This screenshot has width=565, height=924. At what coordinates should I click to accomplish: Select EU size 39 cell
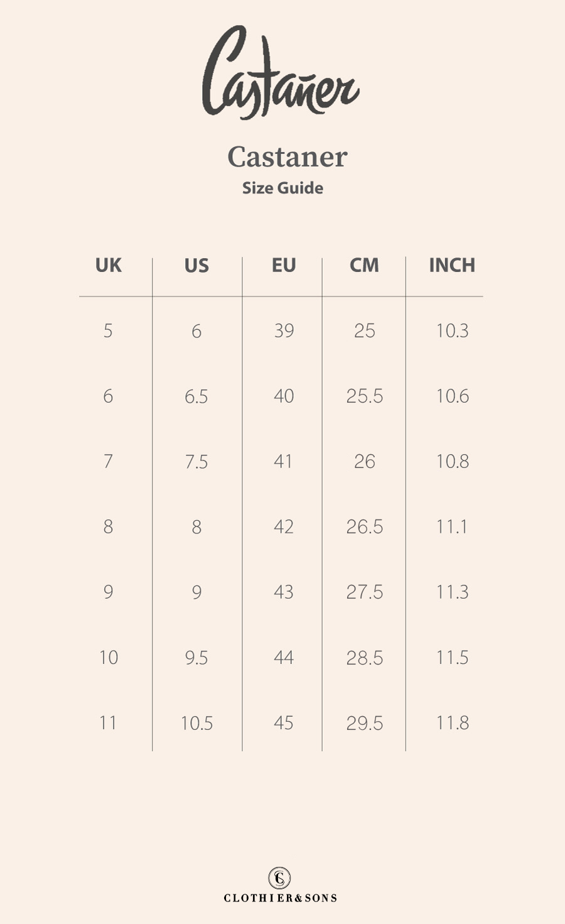point(284,330)
